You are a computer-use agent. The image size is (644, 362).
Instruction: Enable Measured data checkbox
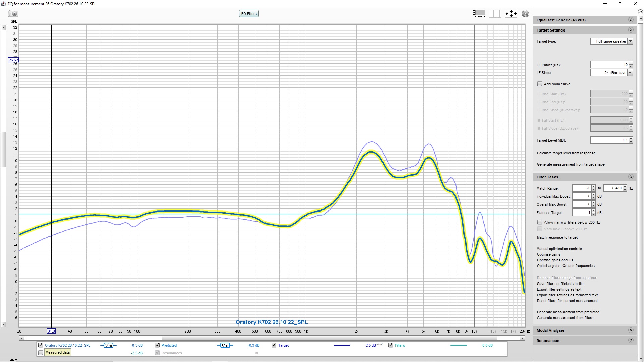click(x=41, y=353)
